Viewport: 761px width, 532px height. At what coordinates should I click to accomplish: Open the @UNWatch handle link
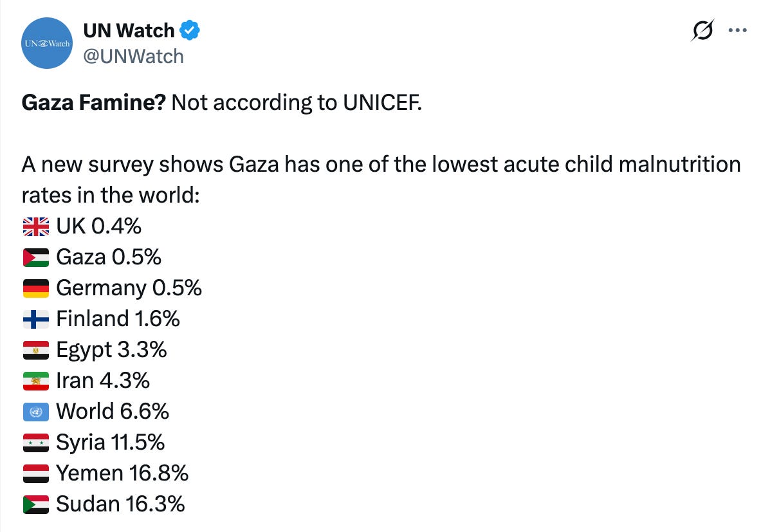tap(133, 57)
